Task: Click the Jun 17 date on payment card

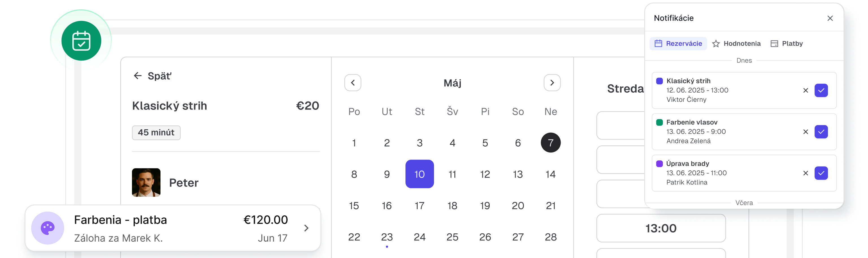Action: [273, 238]
